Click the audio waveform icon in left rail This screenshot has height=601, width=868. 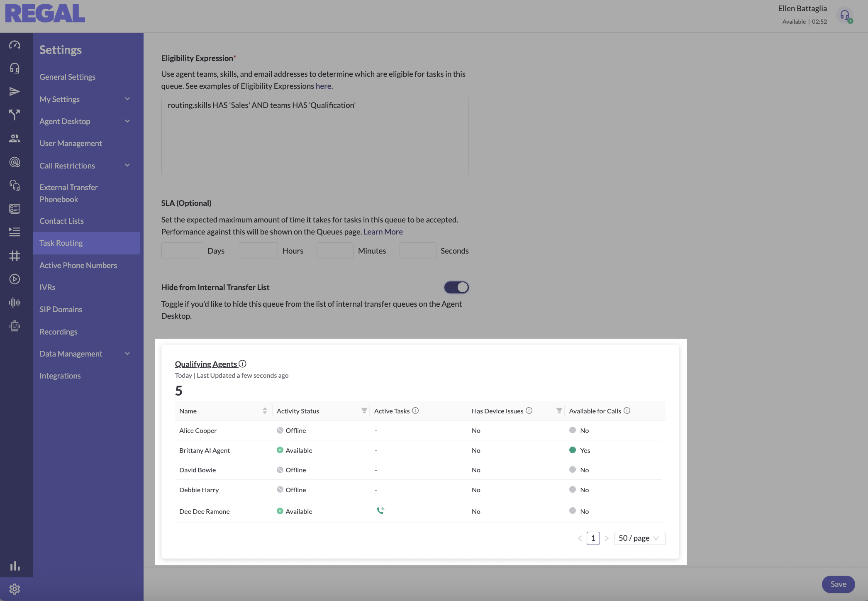[x=15, y=303]
